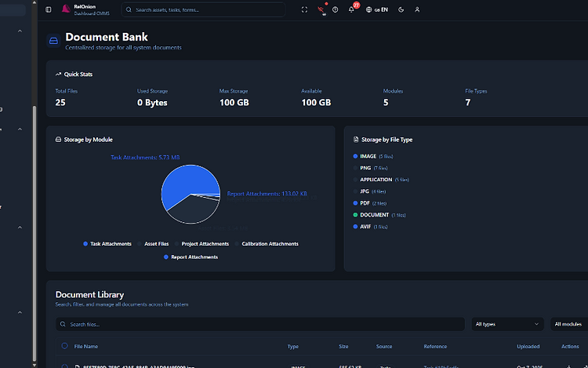Sort by Source column header
The image size is (588, 368).
click(384, 346)
